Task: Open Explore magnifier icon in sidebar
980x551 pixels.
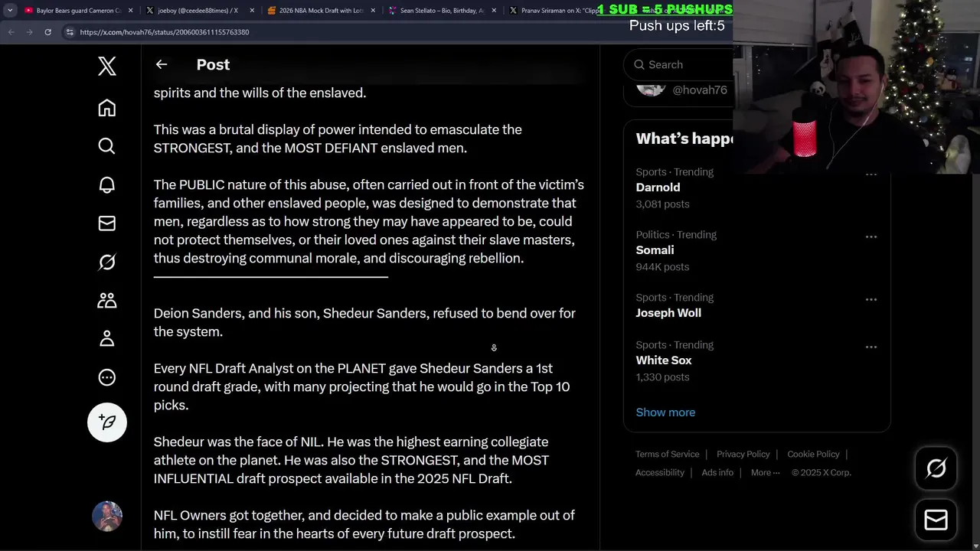Action: point(107,146)
